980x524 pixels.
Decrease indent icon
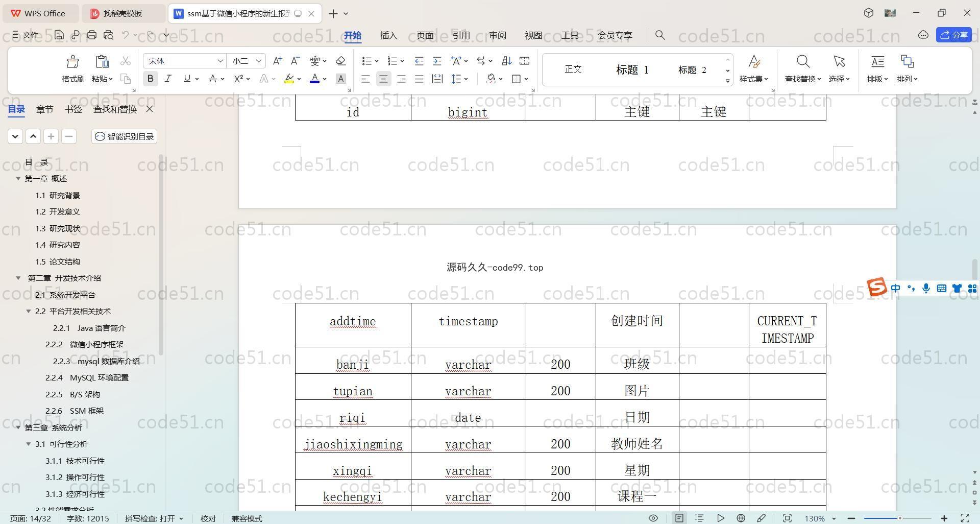pyautogui.click(x=419, y=61)
